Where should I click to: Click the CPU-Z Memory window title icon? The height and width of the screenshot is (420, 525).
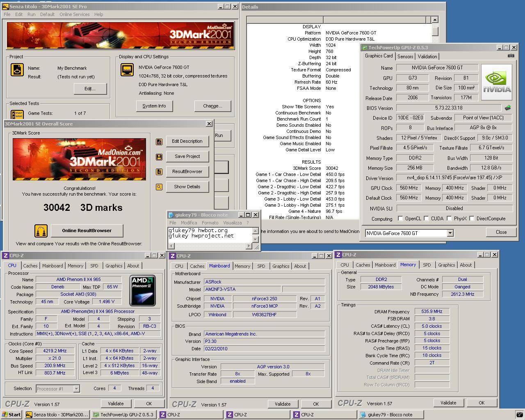338,255
